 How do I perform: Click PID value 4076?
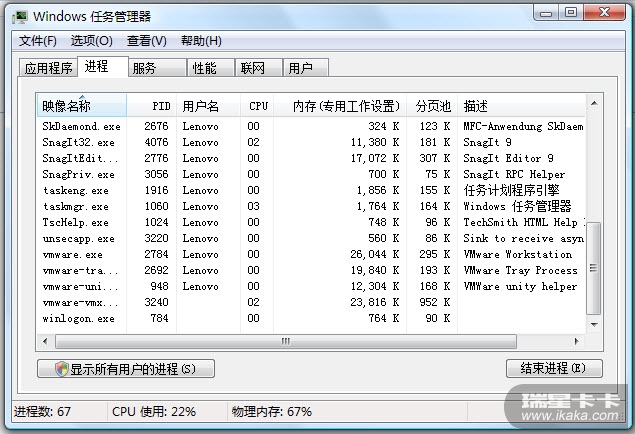(156, 143)
